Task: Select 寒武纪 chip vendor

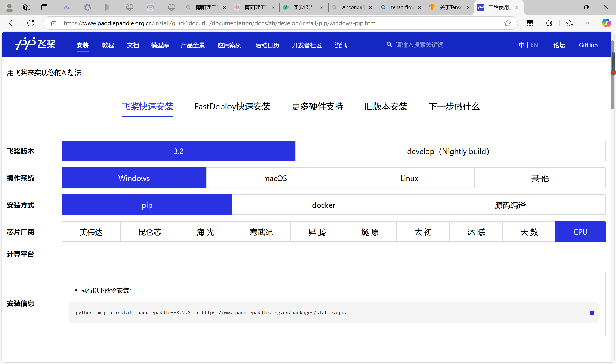Action: pyautogui.click(x=261, y=232)
